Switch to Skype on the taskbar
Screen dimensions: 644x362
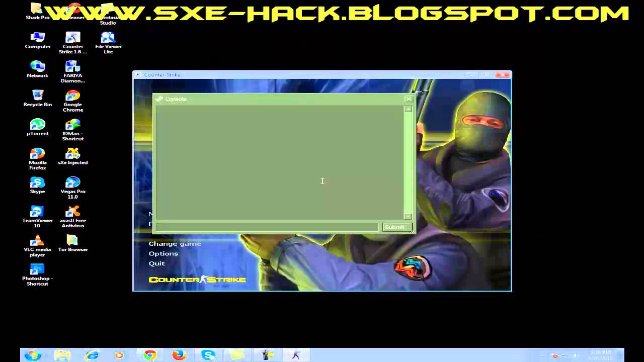[208, 355]
